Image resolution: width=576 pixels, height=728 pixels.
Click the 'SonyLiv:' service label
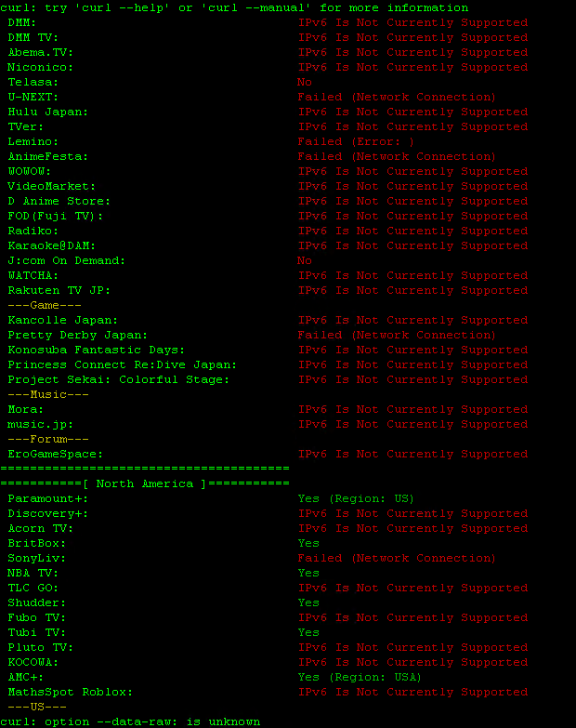[37, 558]
